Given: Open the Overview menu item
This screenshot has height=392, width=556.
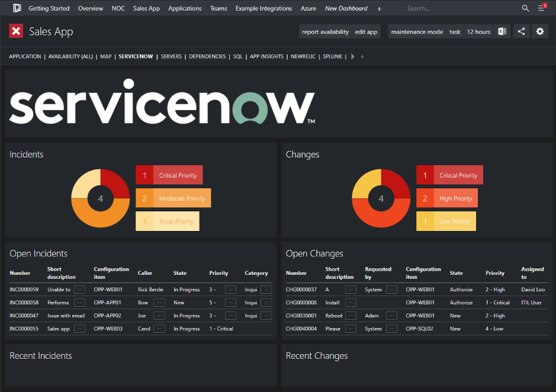Looking at the screenshot, I should pos(91,8).
